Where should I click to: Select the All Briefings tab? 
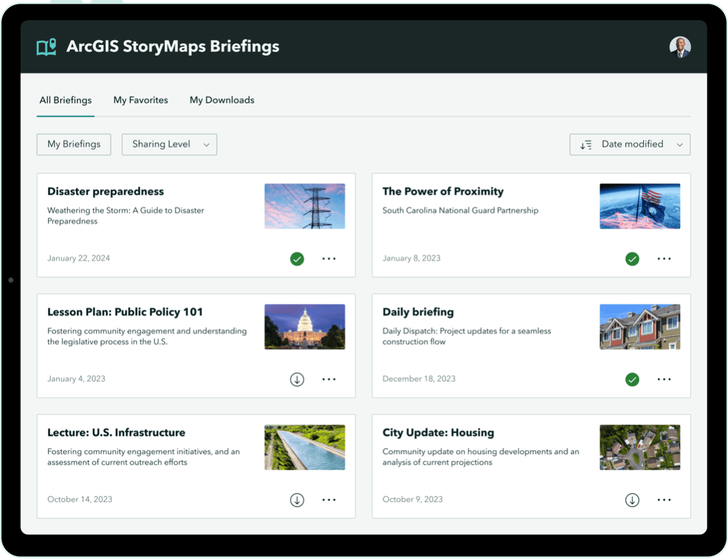coord(66,100)
